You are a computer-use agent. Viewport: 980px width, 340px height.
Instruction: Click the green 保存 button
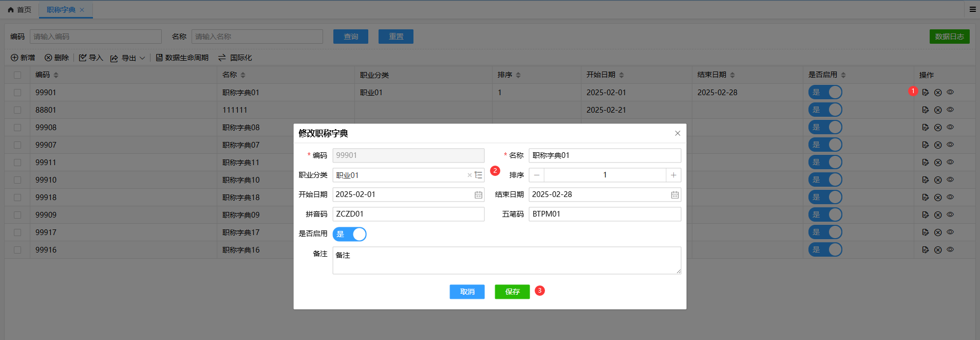tap(512, 292)
